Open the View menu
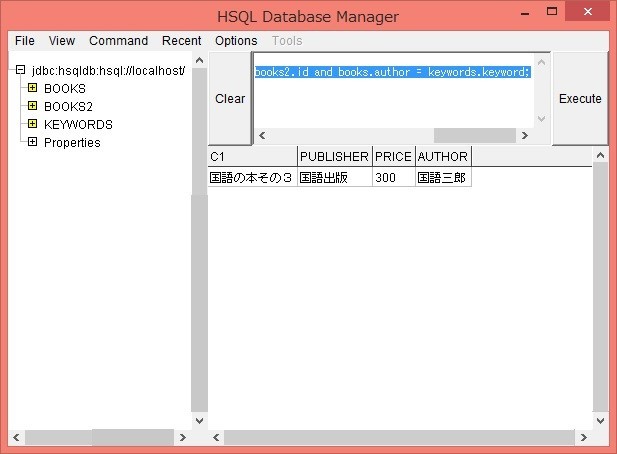The width and height of the screenshot is (617, 454). tap(62, 41)
